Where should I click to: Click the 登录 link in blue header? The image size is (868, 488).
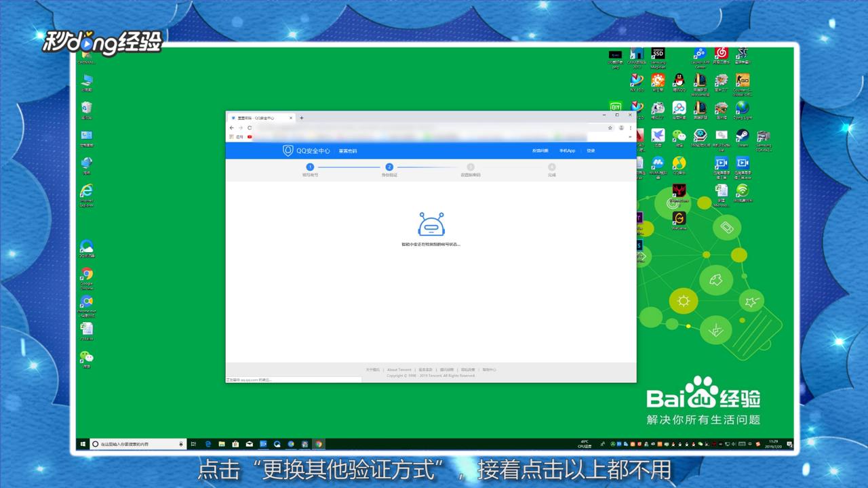pyautogui.click(x=591, y=150)
